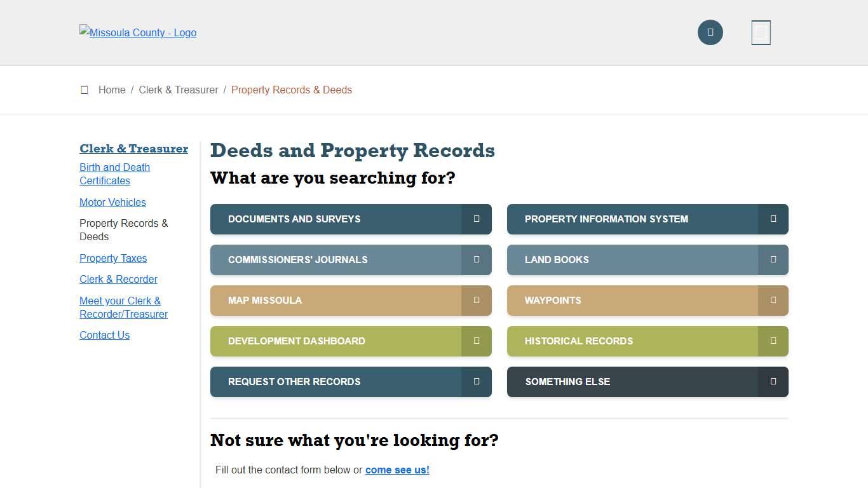The height and width of the screenshot is (488, 868).
Task: Click the icon on the Map Missoula button
Action: pos(476,301)
